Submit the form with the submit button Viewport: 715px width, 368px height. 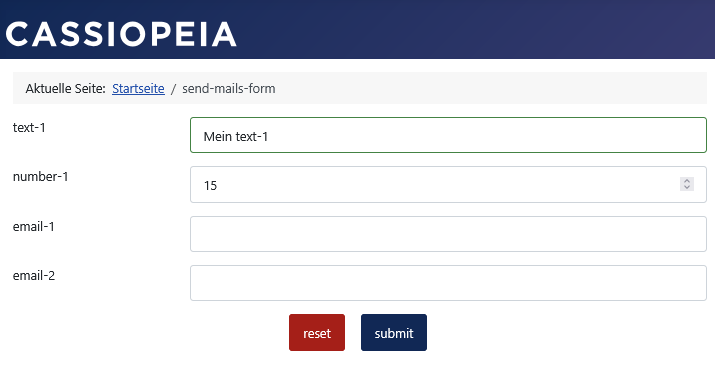pos(394,332)
